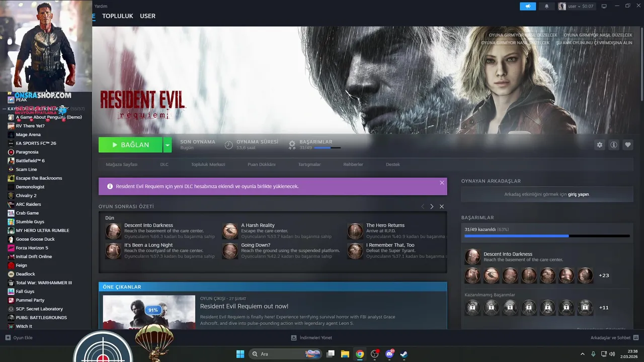Click the microphone tray icon

[593, 354]
